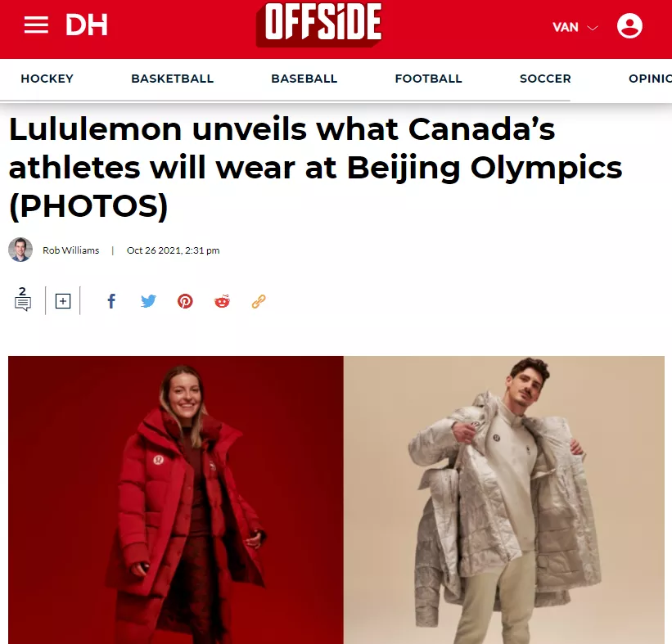Screen dimensions: 672x644
Task: Click the DH Daily Hive logo
Action: pos(87,25)
